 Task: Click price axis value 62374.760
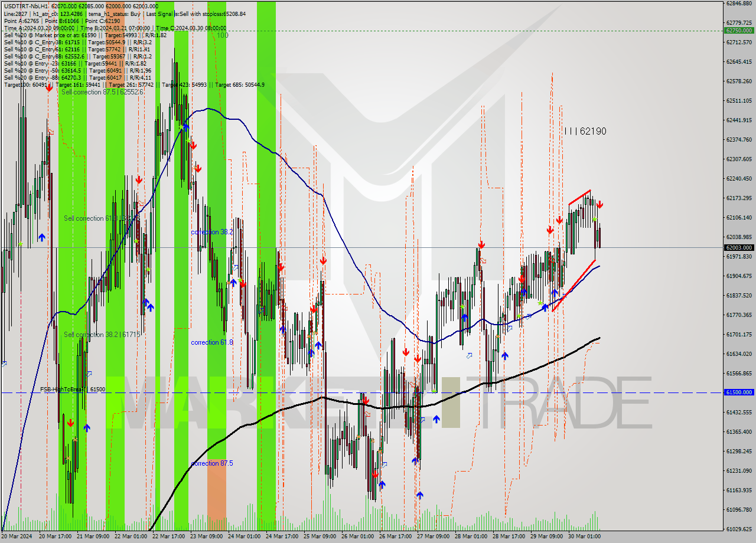tap(739, 139)
